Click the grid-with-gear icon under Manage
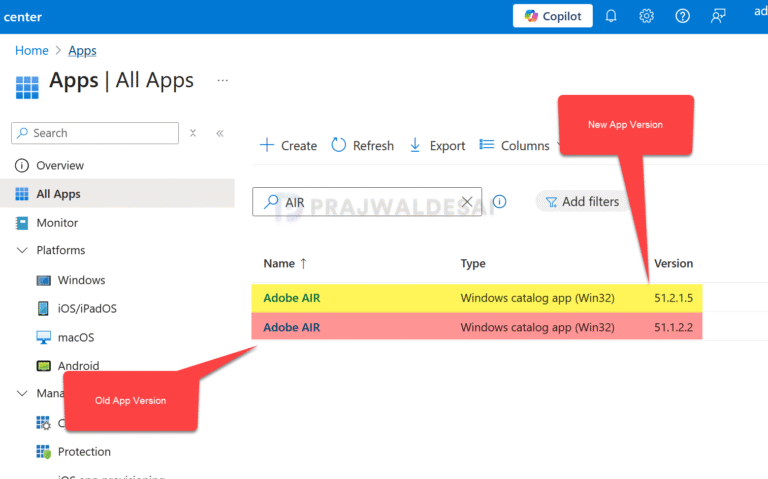This screenshot has height=479, width=768. [43, 423]
